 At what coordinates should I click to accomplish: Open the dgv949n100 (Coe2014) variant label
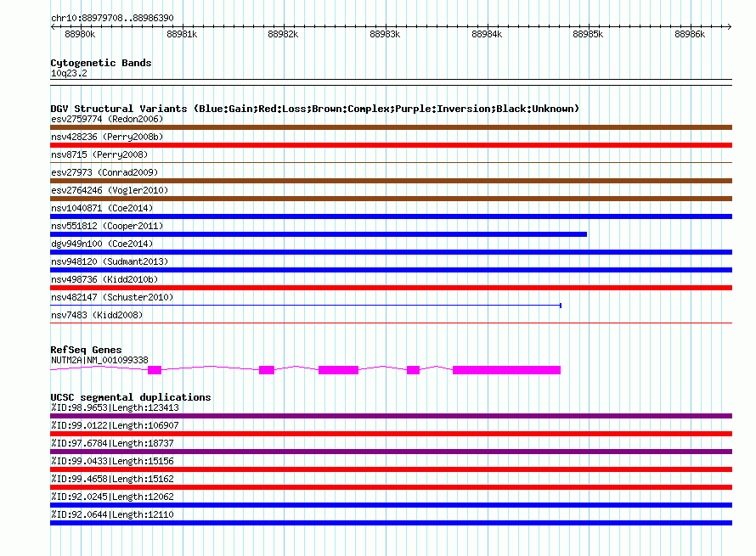pyautogui.click(x=102, y=244)
